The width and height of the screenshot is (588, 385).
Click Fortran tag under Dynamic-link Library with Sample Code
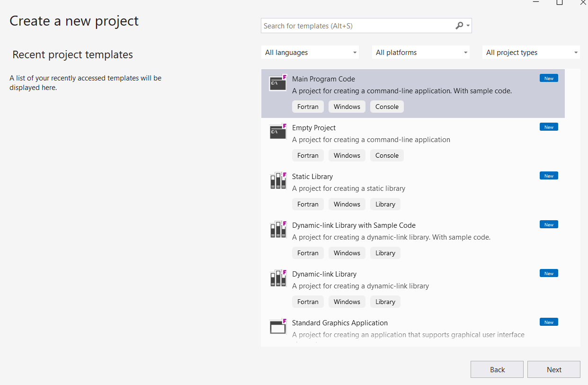point(308,253)
